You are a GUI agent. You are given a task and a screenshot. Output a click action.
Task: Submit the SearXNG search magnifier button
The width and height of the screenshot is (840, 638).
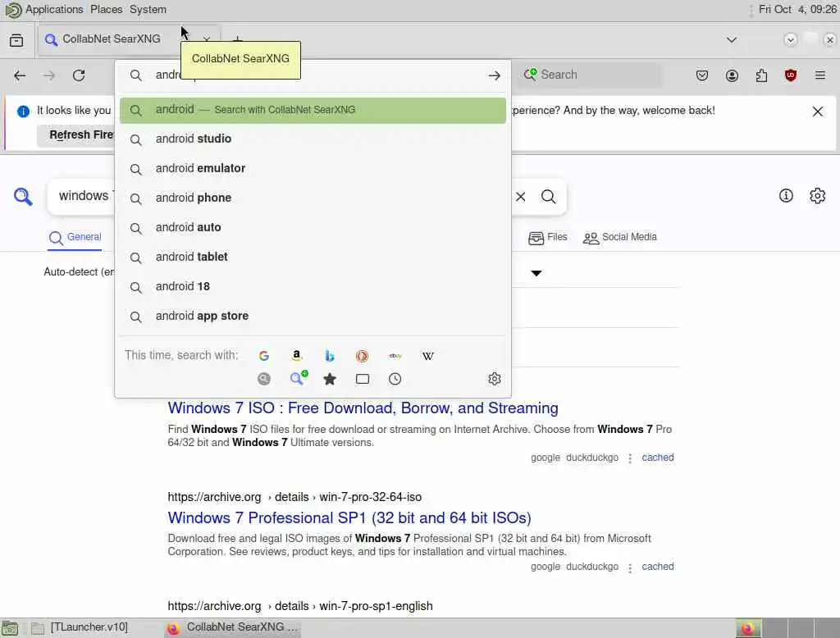(x=549, y=197)
